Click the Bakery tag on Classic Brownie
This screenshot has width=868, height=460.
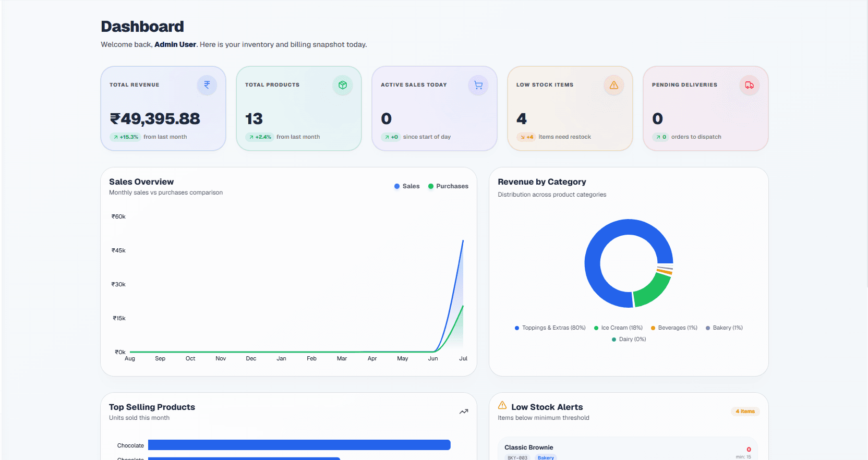546,457
